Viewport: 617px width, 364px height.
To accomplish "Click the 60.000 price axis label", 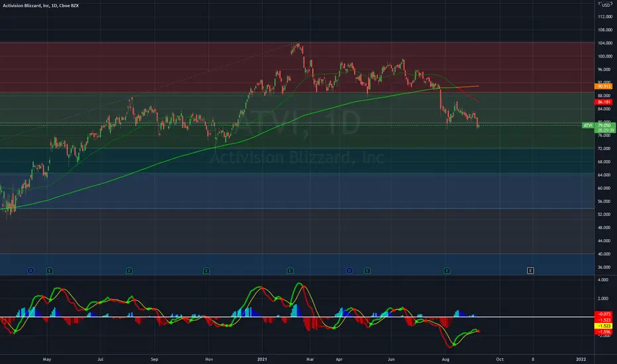I will (605, 188).
